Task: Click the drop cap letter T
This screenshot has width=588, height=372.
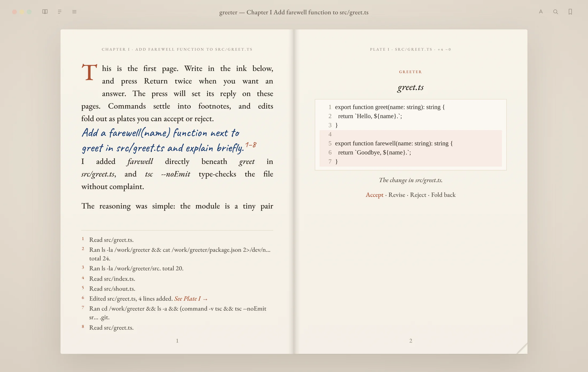Action: coord(89,72)
